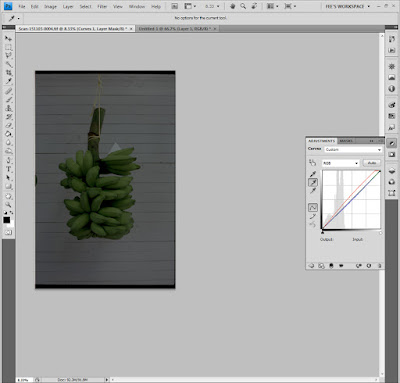Select the Crop tool
Screen dimensions: 400x383
(8, 73)
